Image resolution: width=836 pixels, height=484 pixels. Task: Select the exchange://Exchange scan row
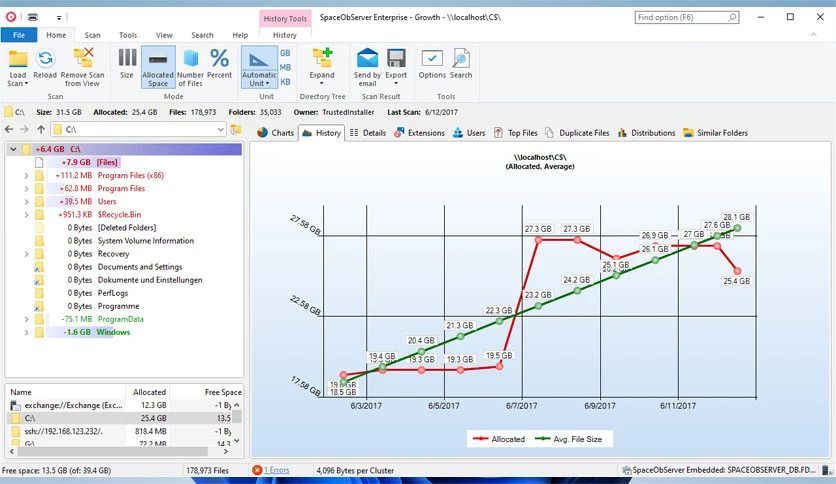pyautogui.click(x=120, y=405)
